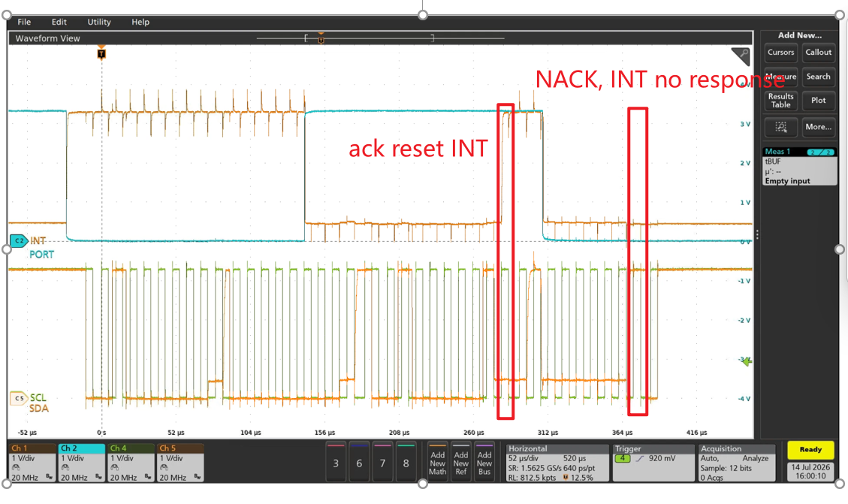Expand the More... options button
Viewport: 848px width, 504px height.
819,126
